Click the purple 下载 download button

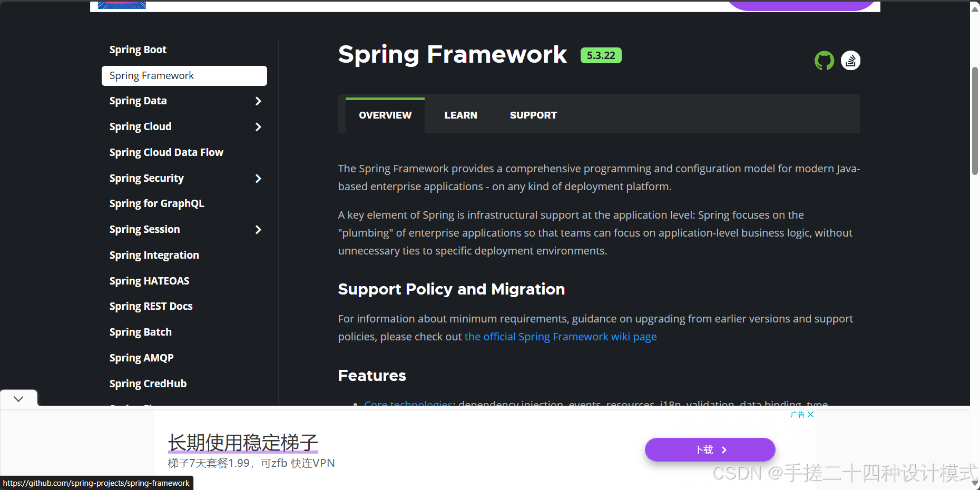[710, 450]
